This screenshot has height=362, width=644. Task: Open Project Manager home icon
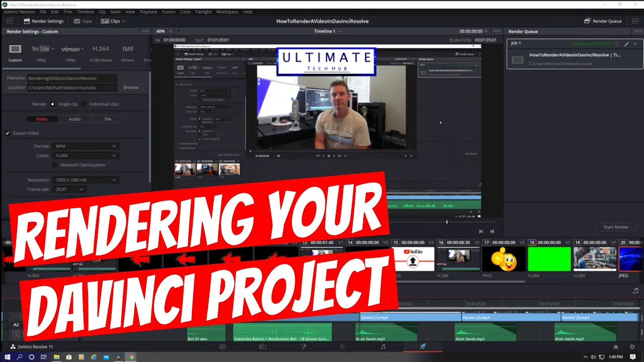coord(615,347)
